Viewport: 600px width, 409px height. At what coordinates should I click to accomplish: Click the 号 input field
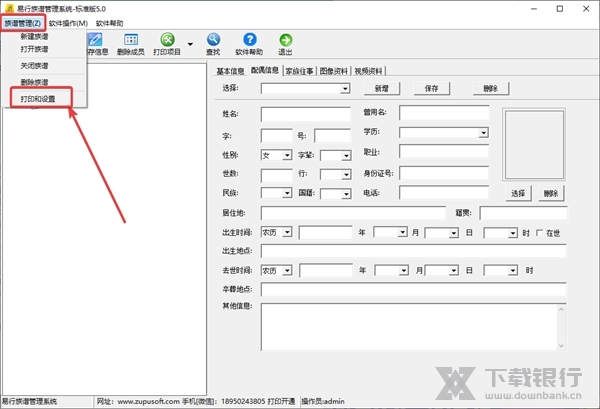332,135
